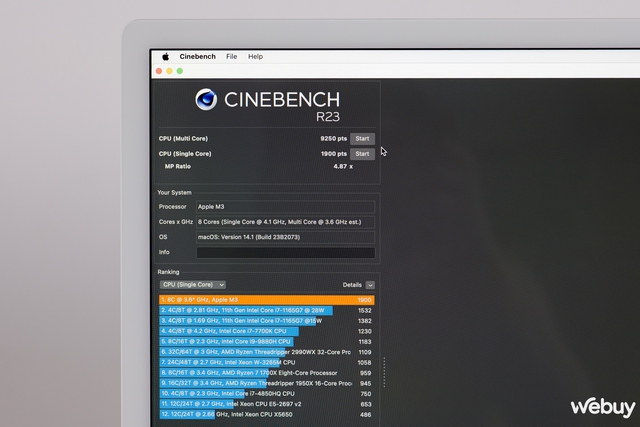Open the Apple menu

tap(165, 57)
